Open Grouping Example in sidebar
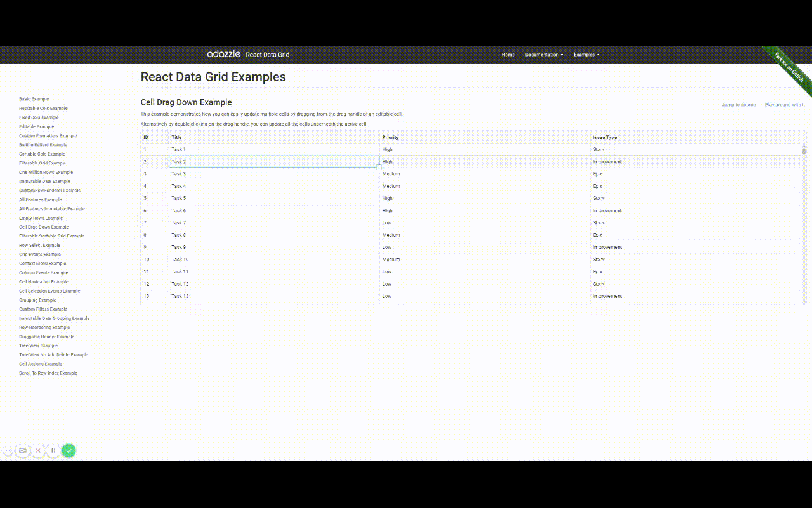Image resolution: width=812 pixels, height=508 pixels. click(x=37, y=300)
